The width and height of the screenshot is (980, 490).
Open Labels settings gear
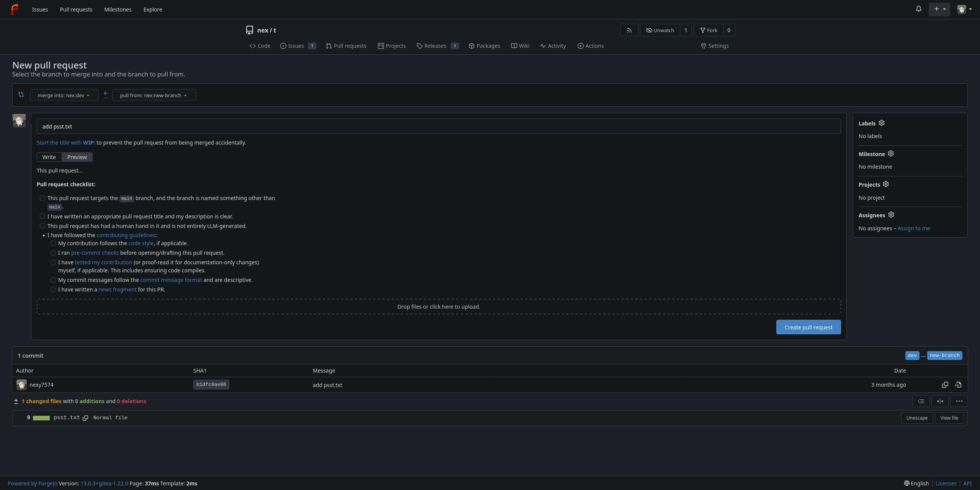pyautogui.click(x=881, y=123)
